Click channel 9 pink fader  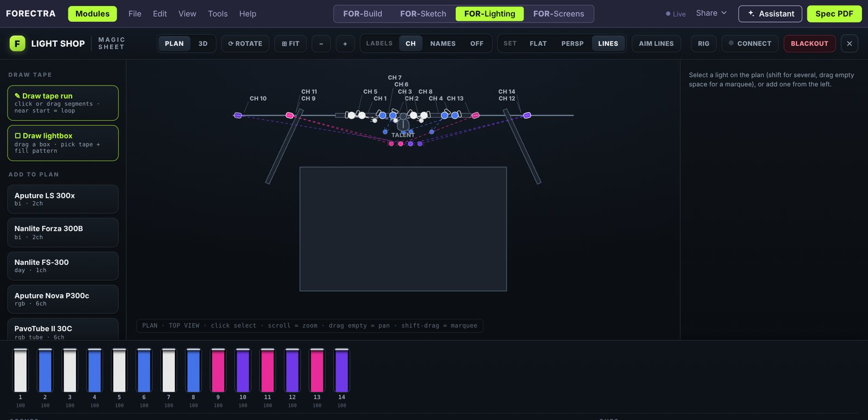218,371
